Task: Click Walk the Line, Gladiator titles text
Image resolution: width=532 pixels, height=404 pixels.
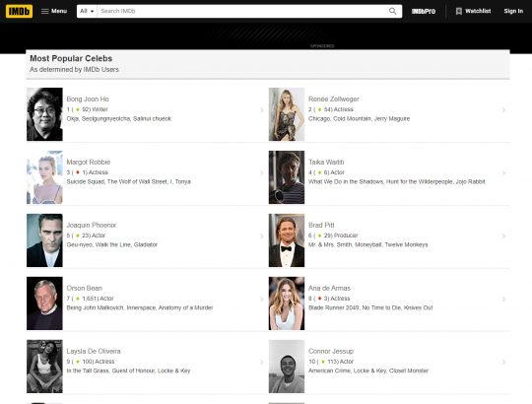Action: tap(112, 245)
